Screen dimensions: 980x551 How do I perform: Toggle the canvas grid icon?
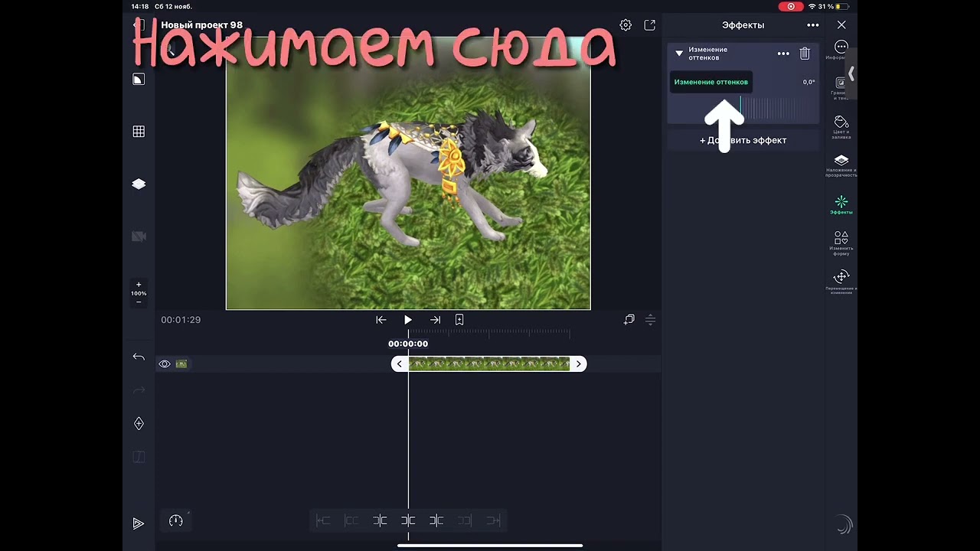139,132
